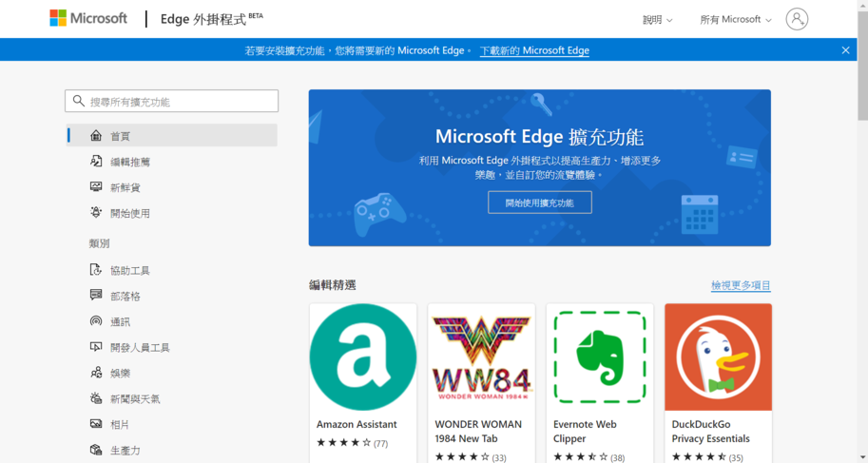Open the Evernote elephant extension thumbnail
This screenshot has height=463, width=868.
coord(600,357)
